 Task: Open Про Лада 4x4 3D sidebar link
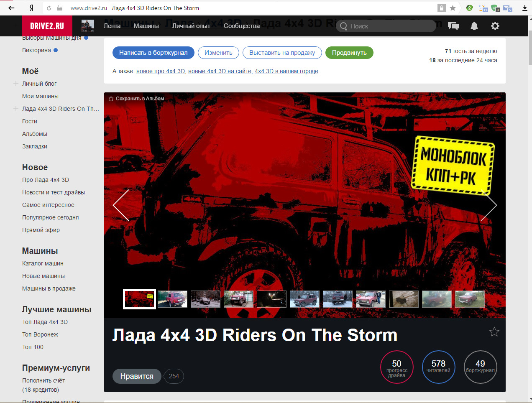[x=46, y=180]
